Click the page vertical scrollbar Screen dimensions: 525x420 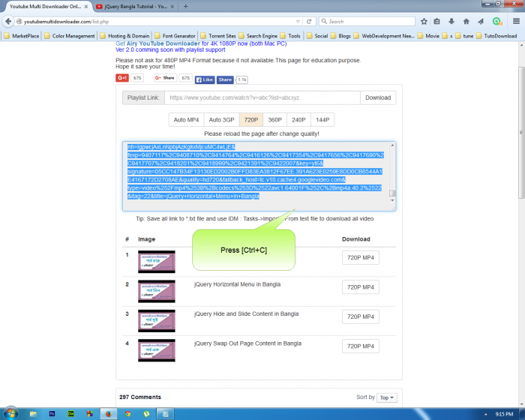click(x=521, y=133)
